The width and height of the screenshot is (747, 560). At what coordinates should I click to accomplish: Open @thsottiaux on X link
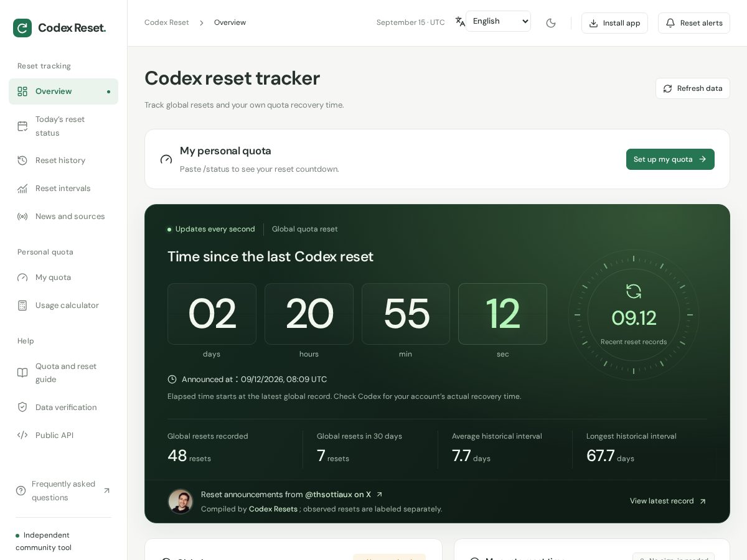[344, 495]
